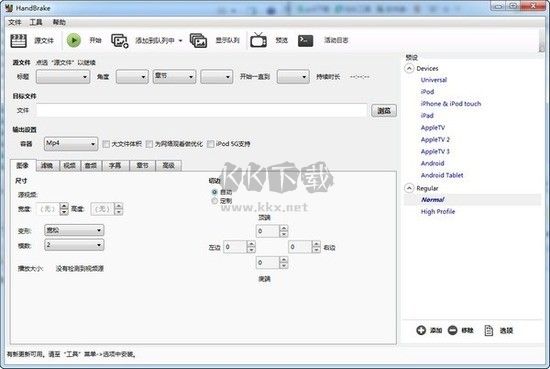Decrease the Height stepper value
This screenshot has width=550, height=369.
click(x=119, y=212)
